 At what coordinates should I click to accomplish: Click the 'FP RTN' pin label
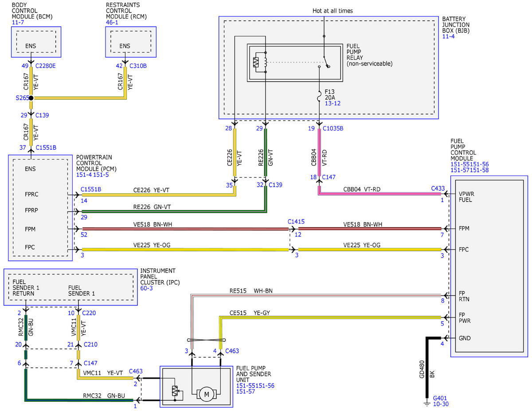pyautogui.click(x=464, y=296)
